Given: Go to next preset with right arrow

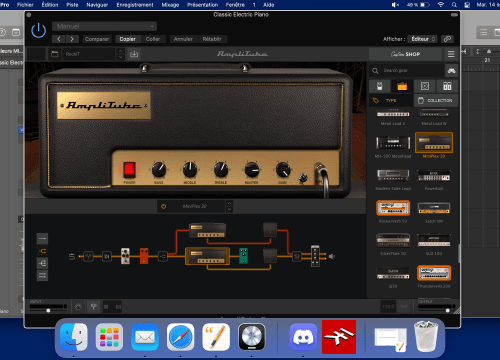Looking at the screenshot, I should [x=72, y=39].
